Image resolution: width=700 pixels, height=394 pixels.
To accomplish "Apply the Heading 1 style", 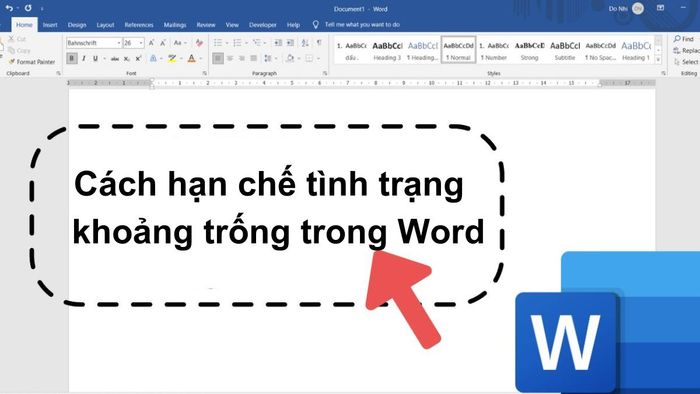I will (636, 50).
